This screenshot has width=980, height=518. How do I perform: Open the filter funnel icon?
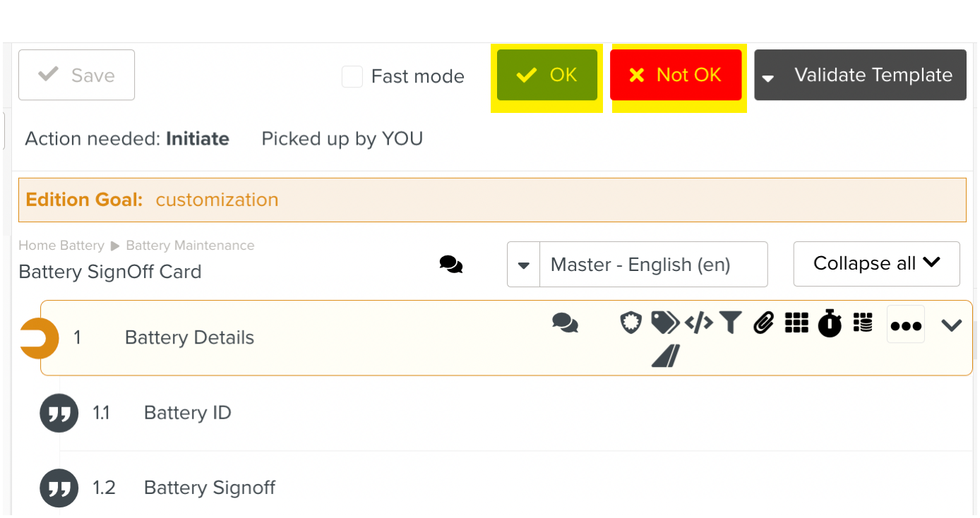tap(730, 323)
